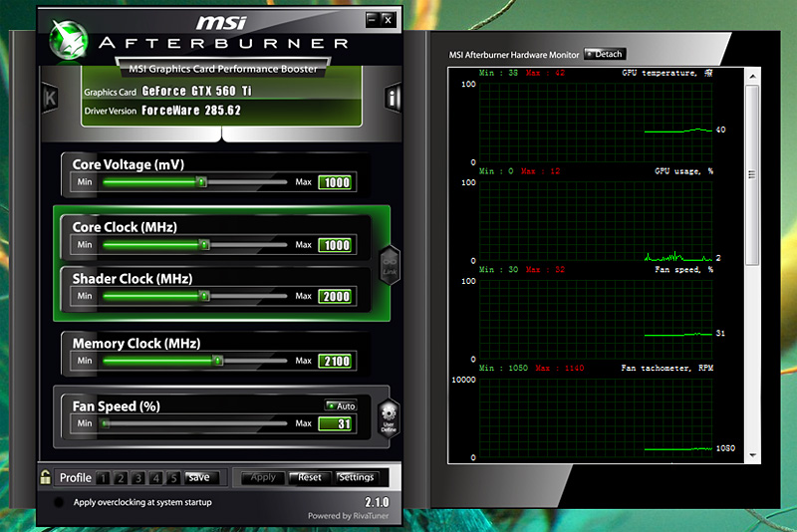Screen dimensions: 797x532
Task: Click the Memory Clock value field 2100
Action: [x=335, y=362]
